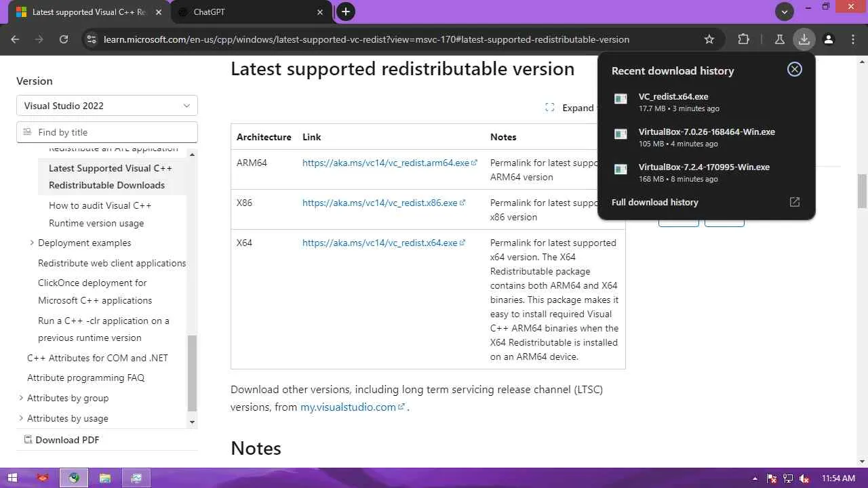Click the browser Back arrow

(15, 39)
